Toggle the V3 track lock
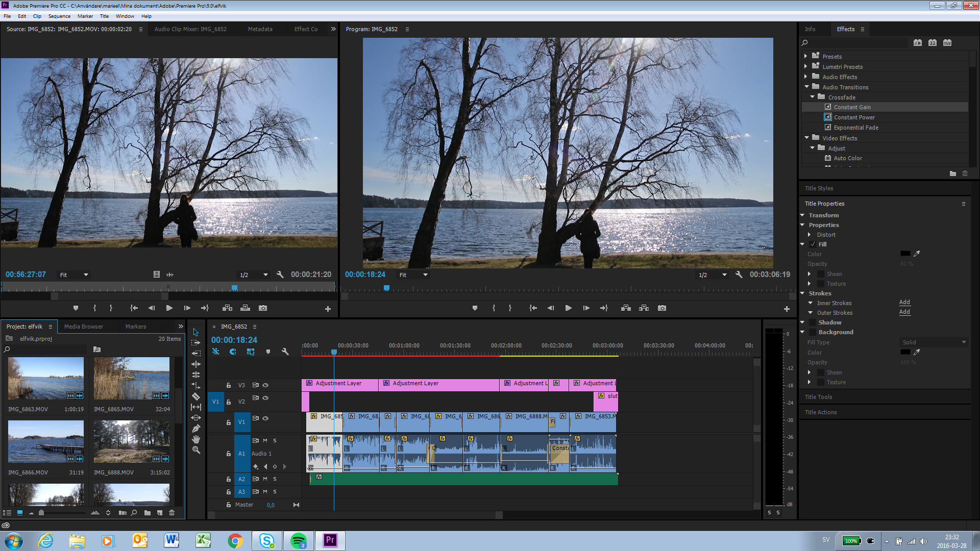This screenshot has height=551, width=980. coord(229,385)
